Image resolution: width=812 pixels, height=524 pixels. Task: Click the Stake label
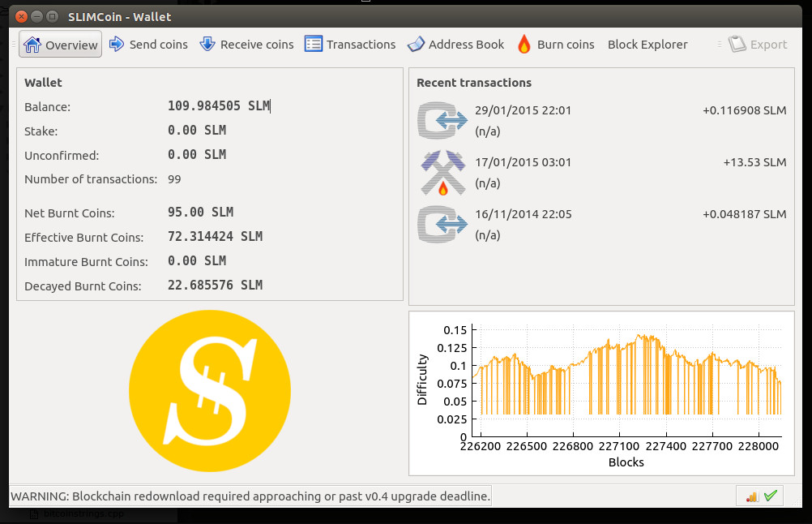tap(41, 131)
